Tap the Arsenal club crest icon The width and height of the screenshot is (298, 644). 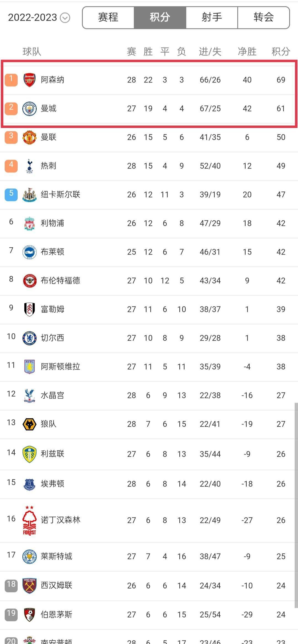coord(30,80)
